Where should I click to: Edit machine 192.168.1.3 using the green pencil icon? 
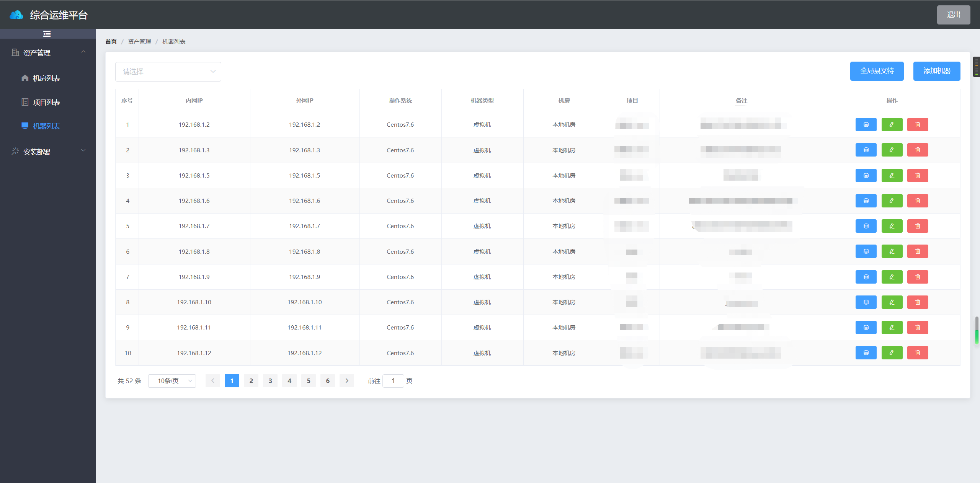[x=892, y=150]
